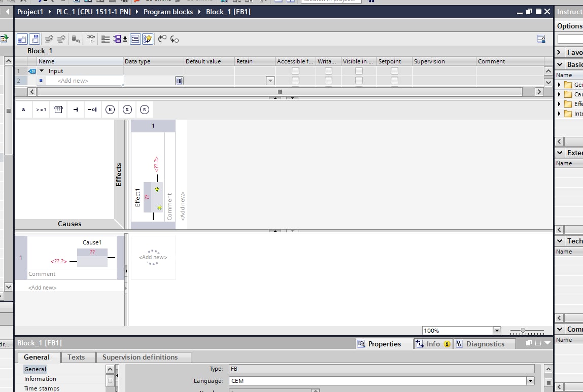Click the first block view toolbar icon
The height and width of the screenshot is (392, 583).
tap(22, 39)
